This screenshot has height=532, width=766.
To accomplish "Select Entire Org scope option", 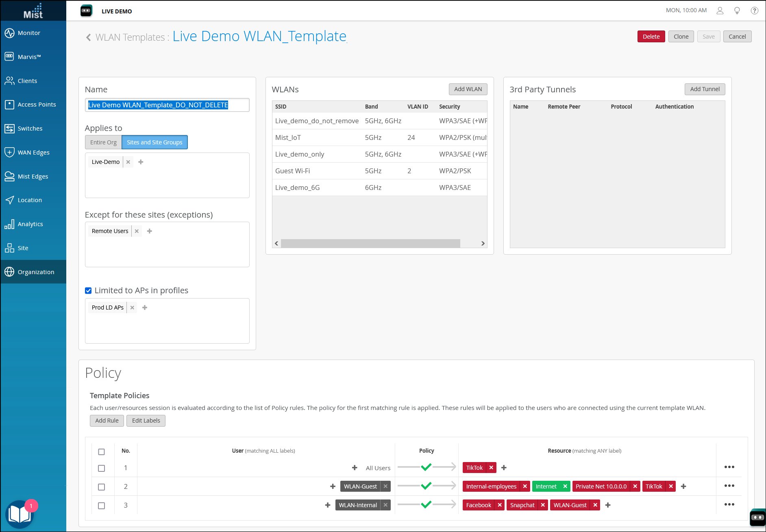I will 103,142.
